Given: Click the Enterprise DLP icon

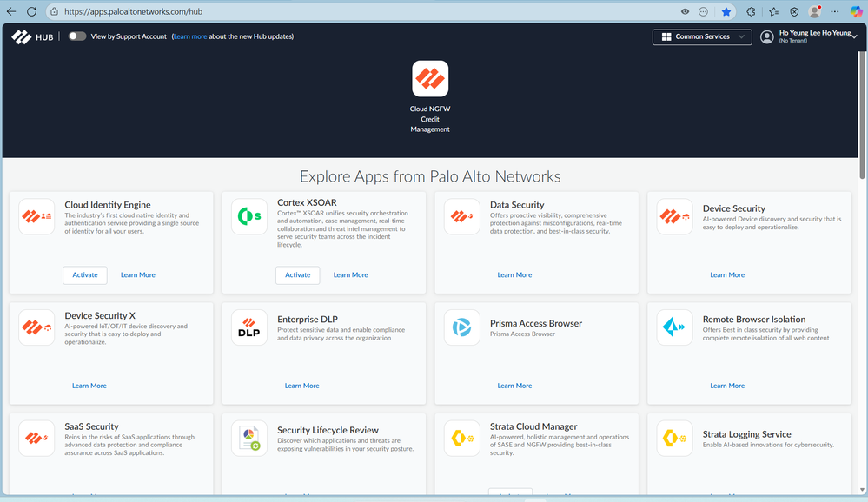Looking at the screenshot, I should point(248,327).
